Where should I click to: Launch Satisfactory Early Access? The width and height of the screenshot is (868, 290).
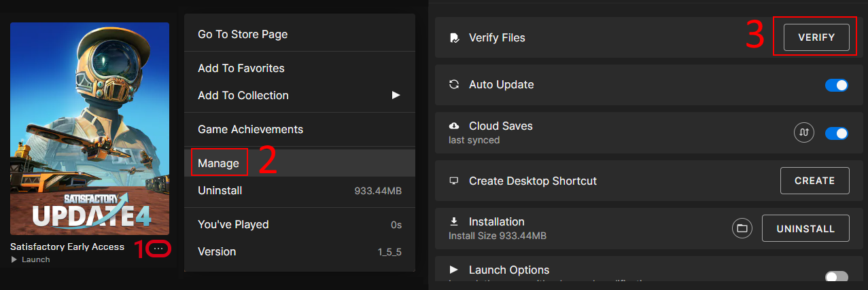(31, 259)
